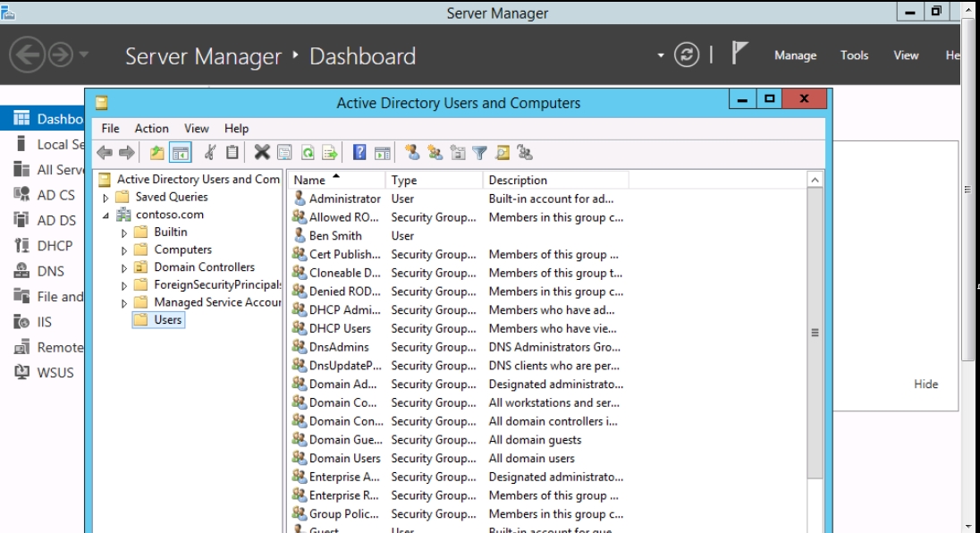Click the user list vertical scrollbar thumb

815,333
